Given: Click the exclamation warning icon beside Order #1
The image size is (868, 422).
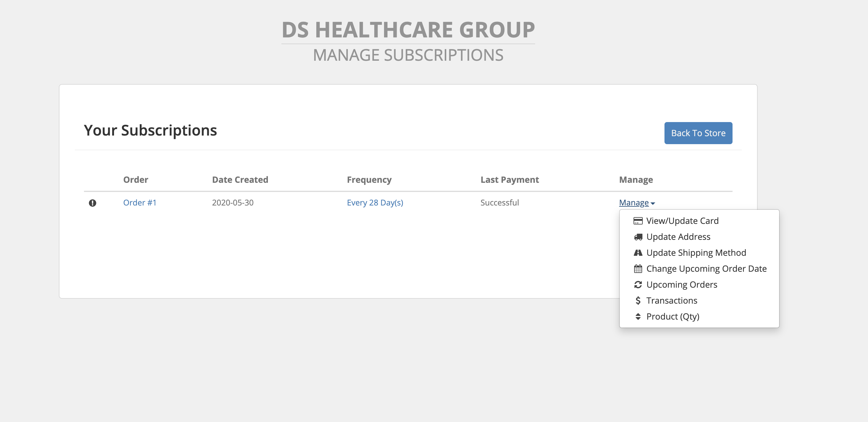Looking at the screenshot, I should [92, 203].
